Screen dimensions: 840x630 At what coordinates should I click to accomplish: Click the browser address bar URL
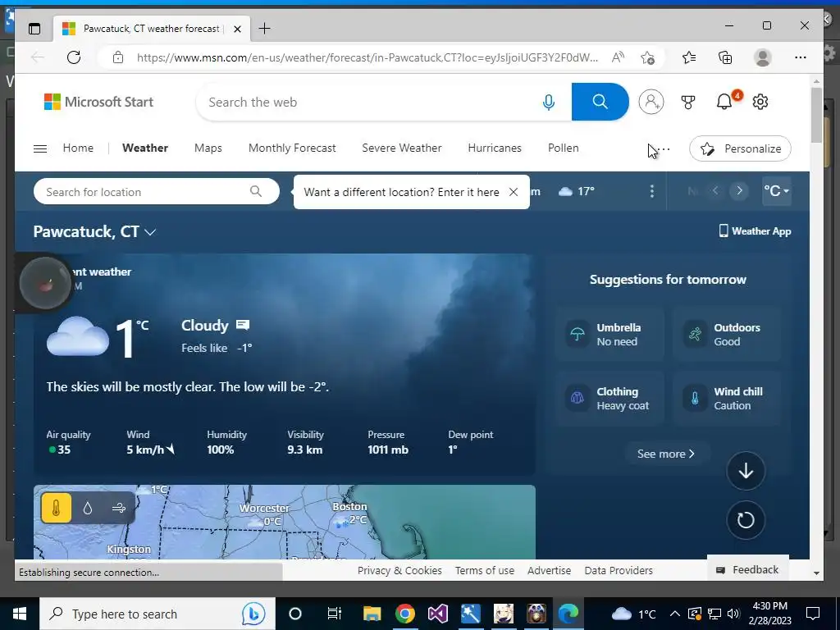(367, 57)
